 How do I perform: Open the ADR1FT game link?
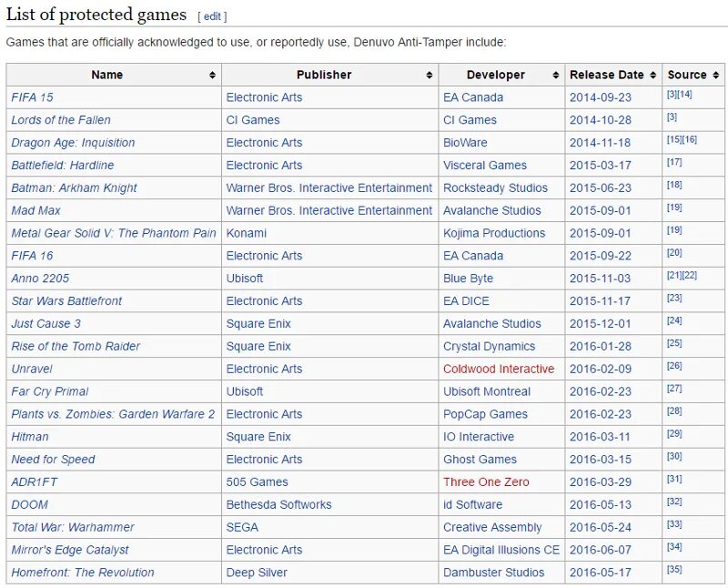[34, 482]
